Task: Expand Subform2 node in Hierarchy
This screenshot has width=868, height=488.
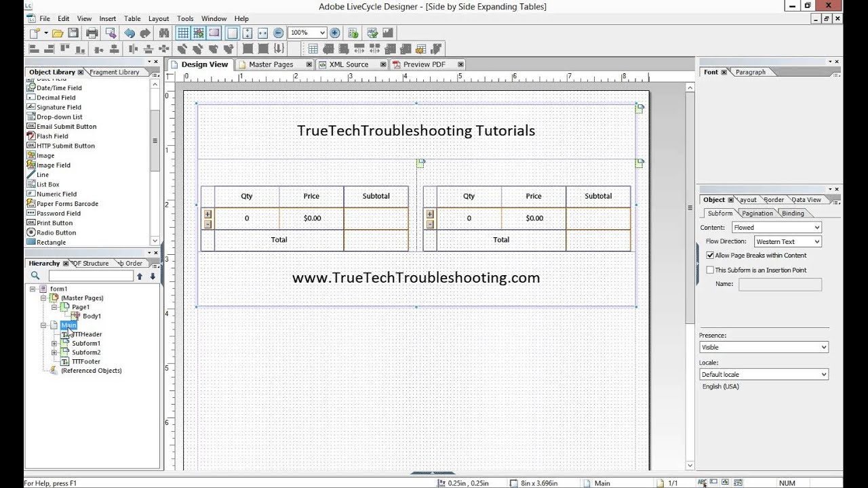Action: (x=54, y=352)
